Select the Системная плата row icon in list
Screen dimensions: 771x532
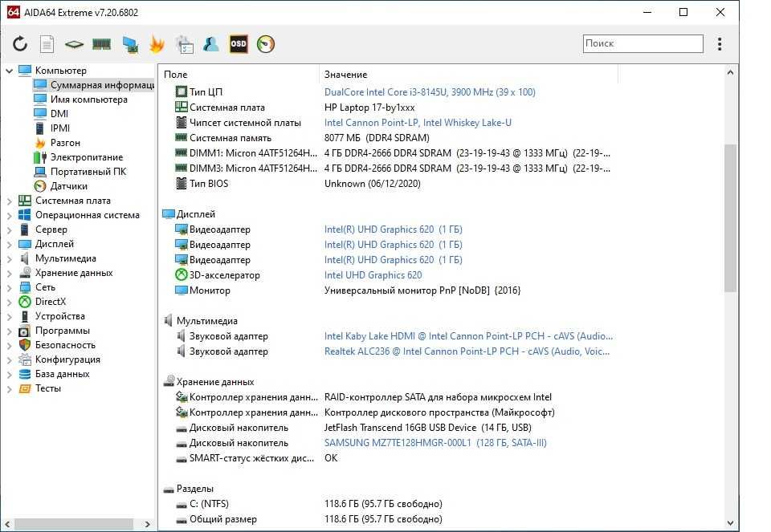pos(181,107)
